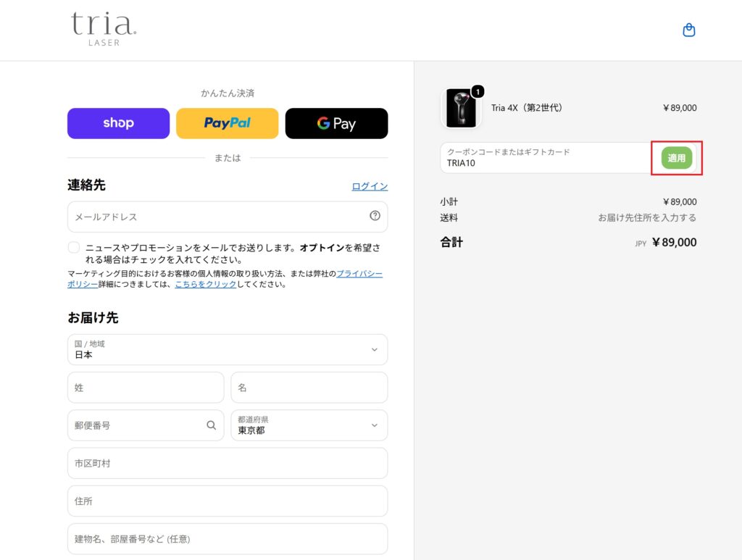Focus the 姓 last name field
This screenshot has width=742, height=560.
click(146, 388)
